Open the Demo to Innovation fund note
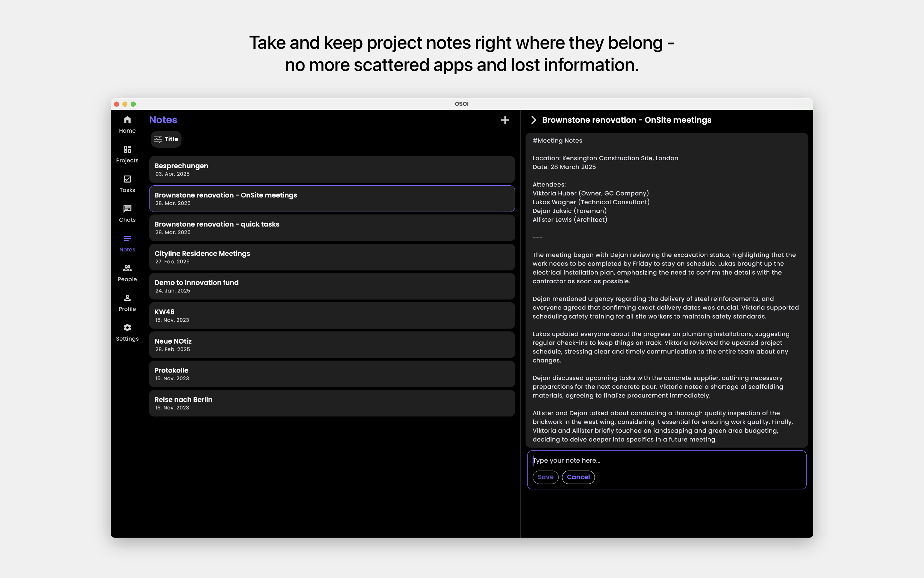 (x=332, y=286)
